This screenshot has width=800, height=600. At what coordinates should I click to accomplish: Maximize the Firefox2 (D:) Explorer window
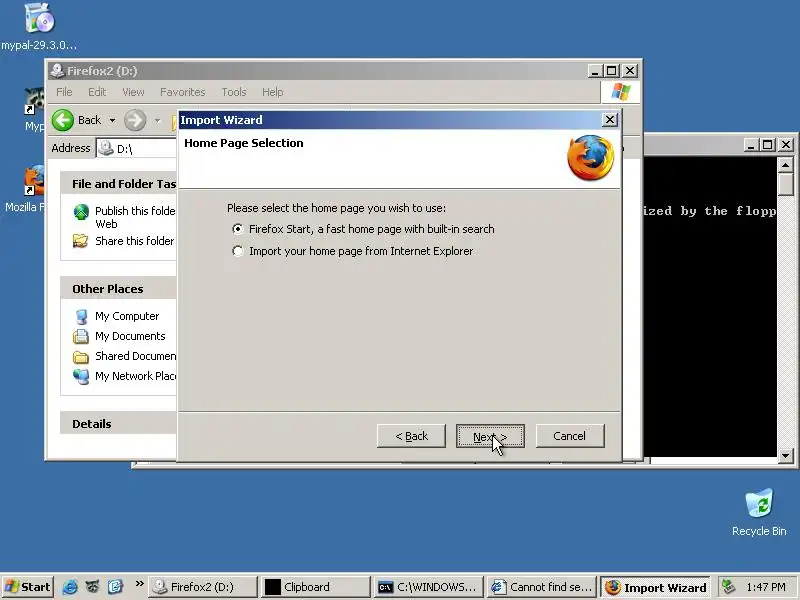612,71
